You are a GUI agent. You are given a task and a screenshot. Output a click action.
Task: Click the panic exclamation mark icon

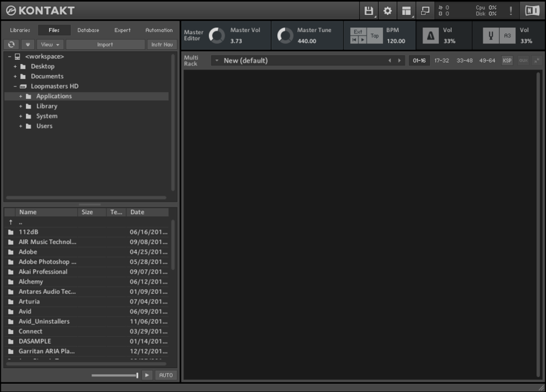511,11
